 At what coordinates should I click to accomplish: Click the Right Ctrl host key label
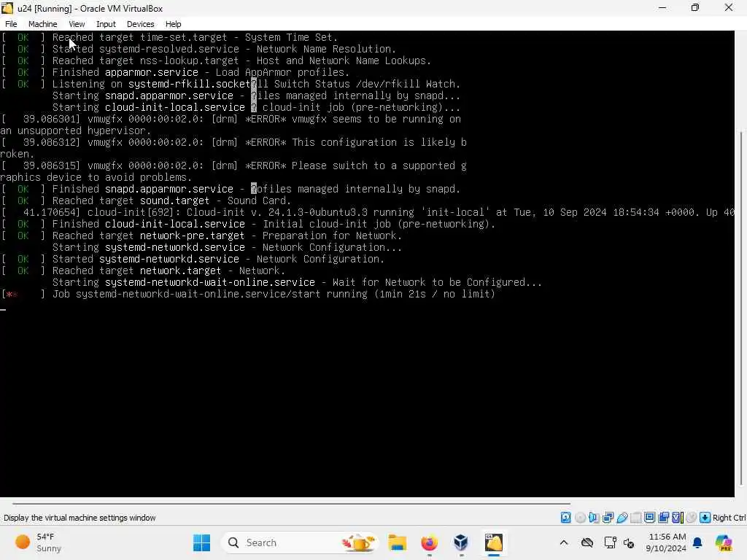(729, 518)
